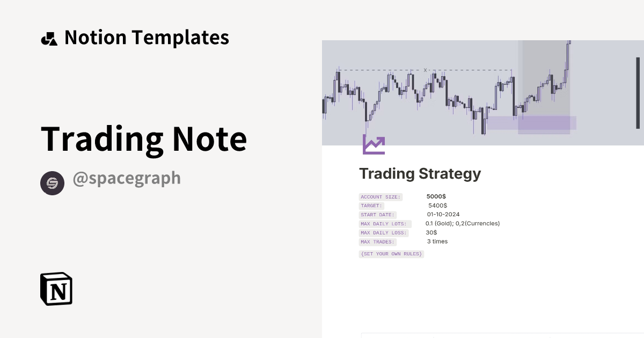Click the Notion N logo icon
Viewport: 644px width, 338px height.
coord(56,289)
